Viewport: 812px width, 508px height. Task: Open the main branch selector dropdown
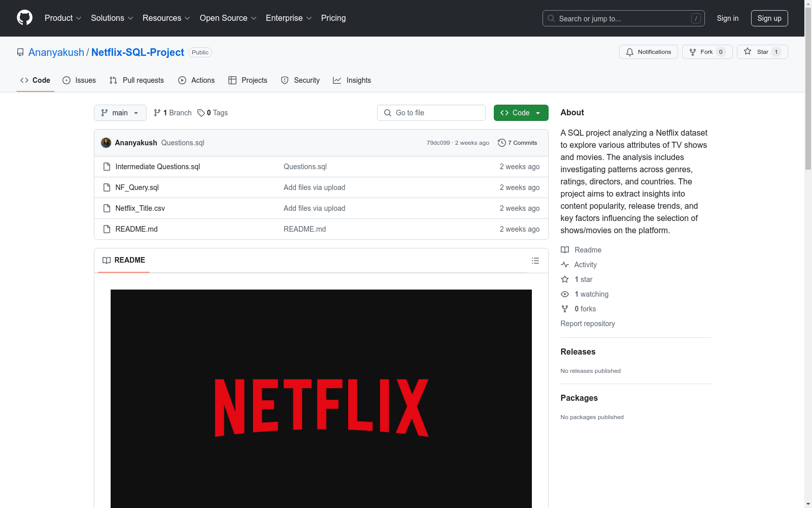pos(120,113)
